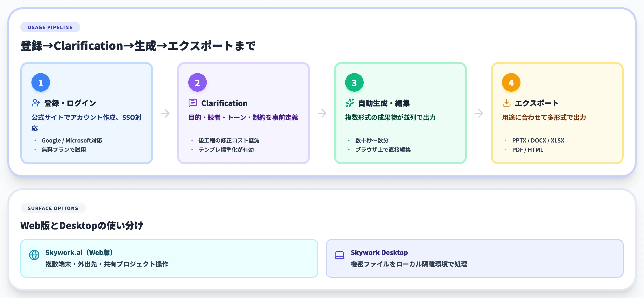Image resolution: width=644 pixels, height=298 pixels.
Task: Click the text 複数端末・外出先・共有プロジェクト操作
Action: [x=107, y=264]
